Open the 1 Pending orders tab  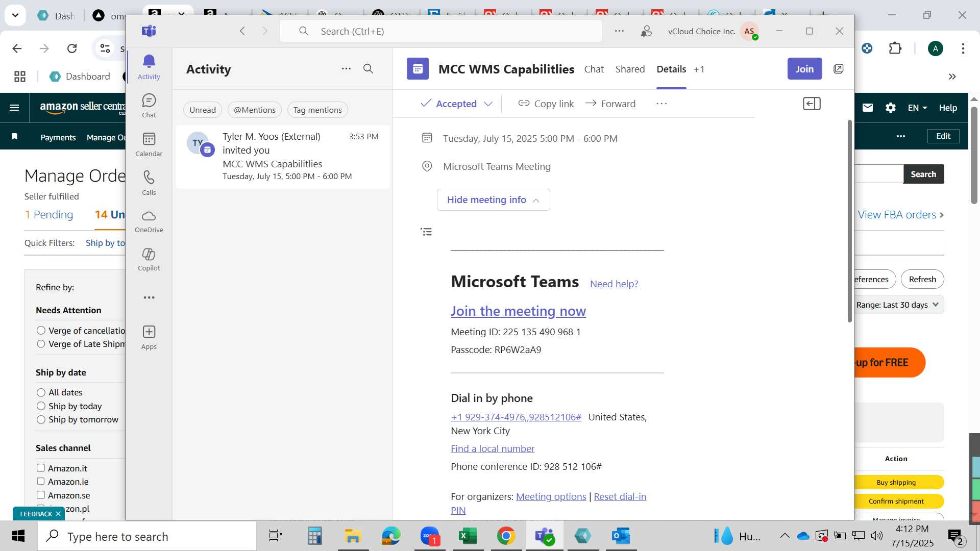pos(49,215)
